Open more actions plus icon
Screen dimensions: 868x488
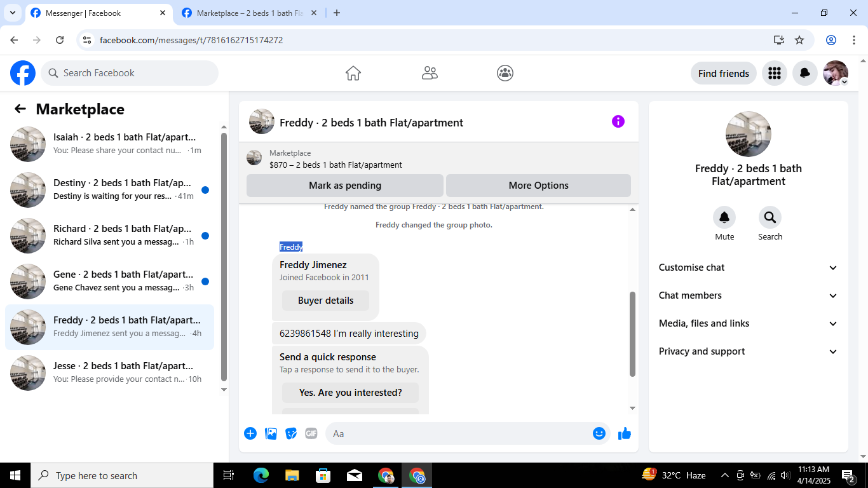pyautogui.click(x=250, y=433)
